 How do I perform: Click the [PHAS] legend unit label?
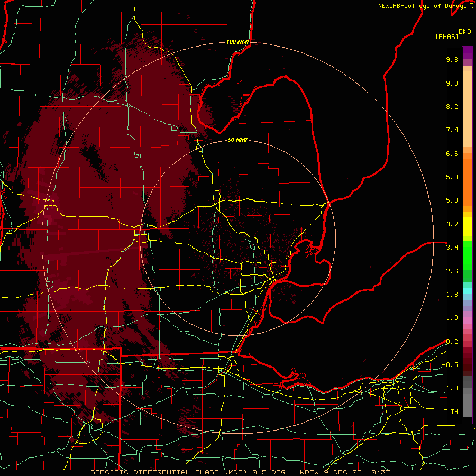click(x=447, y=36)
